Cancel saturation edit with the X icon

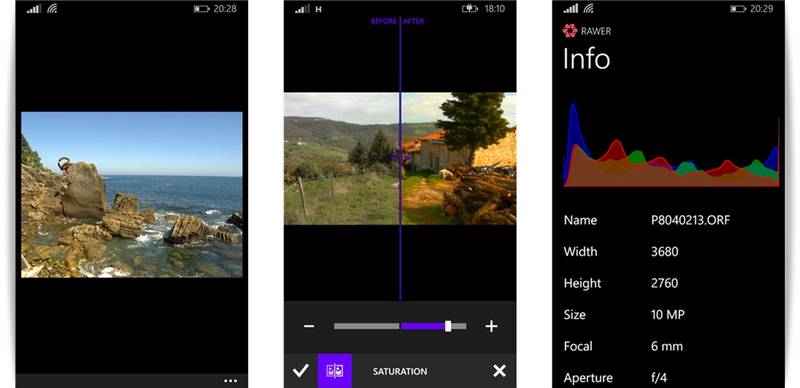[x=499, y=371]
